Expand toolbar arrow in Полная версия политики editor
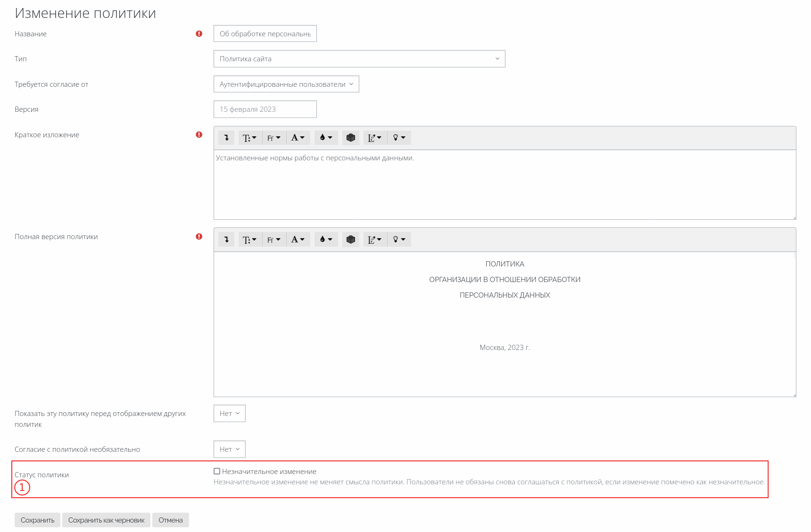The image size is (811, 532). (x=226, y=240)
